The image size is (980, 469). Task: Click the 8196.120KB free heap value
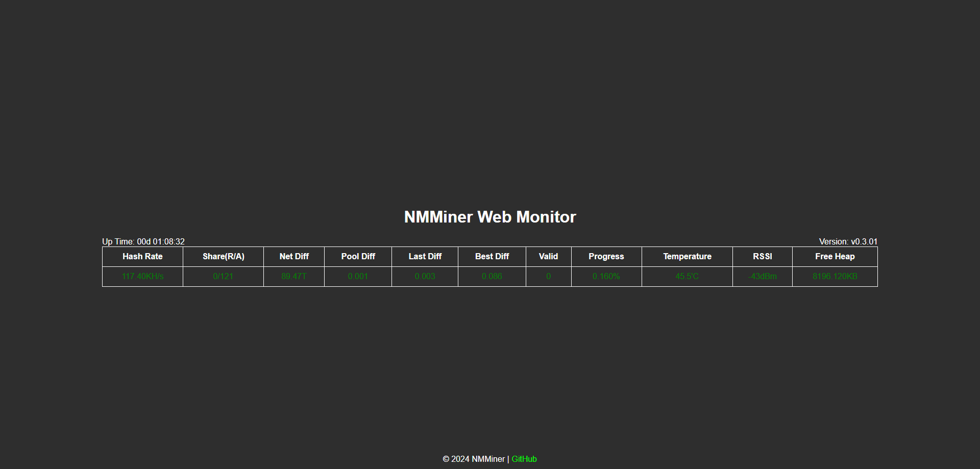835,276
